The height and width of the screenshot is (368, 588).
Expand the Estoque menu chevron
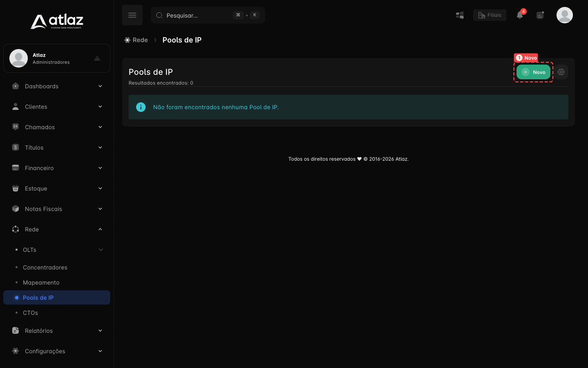pos(100,188)
